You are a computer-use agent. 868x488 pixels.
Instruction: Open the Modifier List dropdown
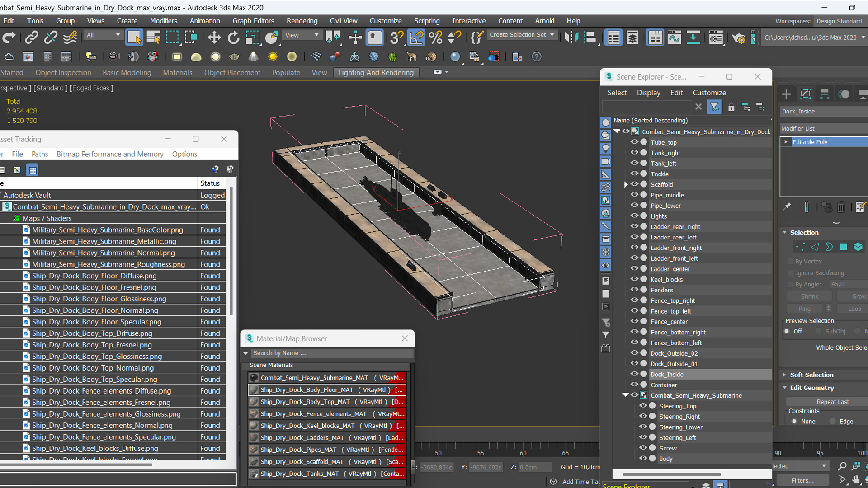[x=824, y=128]
